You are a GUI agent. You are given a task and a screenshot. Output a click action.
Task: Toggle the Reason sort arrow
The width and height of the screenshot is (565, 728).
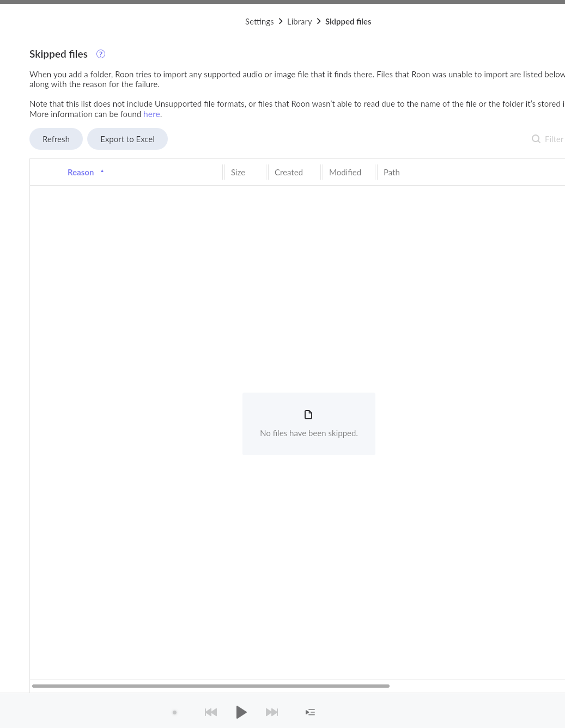(x=102, y=172)
